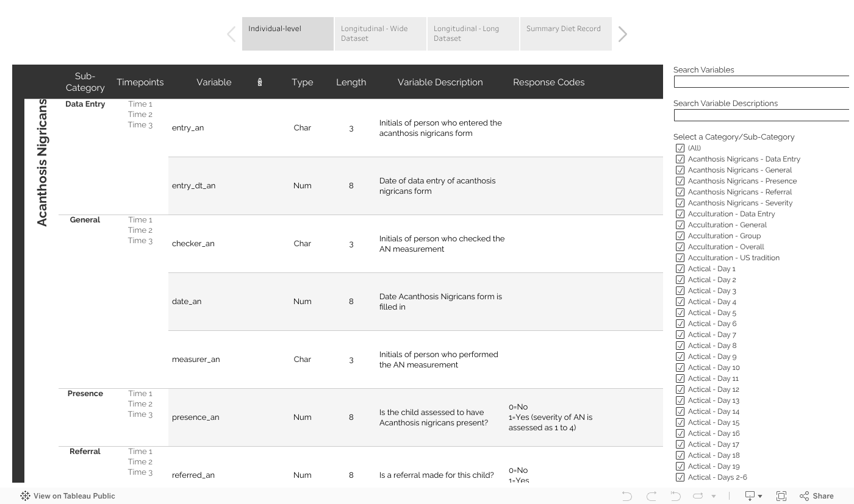Switch to Longitudinal - Wide Dataset tab
Viewport: 854px width, 504px height.
(380, 34)
